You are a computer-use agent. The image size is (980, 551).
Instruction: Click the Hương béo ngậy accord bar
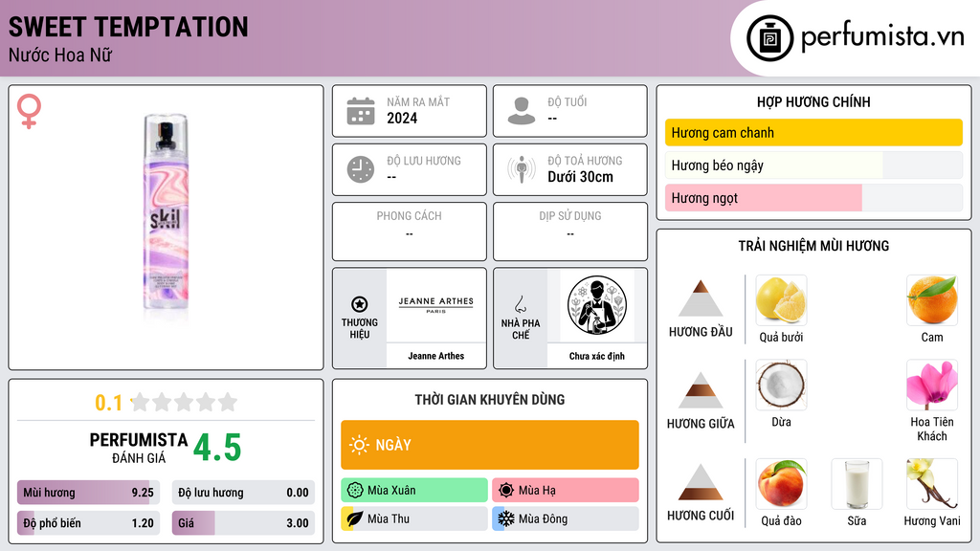click(813, 165)
